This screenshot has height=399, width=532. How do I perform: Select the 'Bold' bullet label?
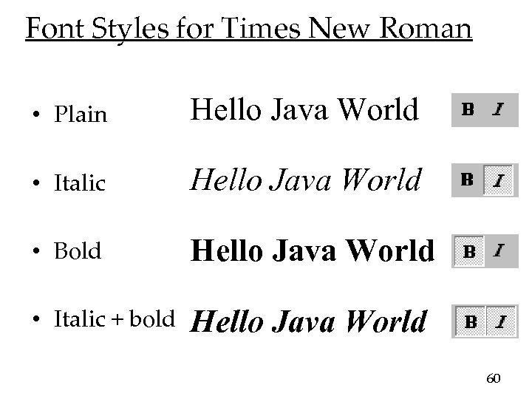click(78, 251)
